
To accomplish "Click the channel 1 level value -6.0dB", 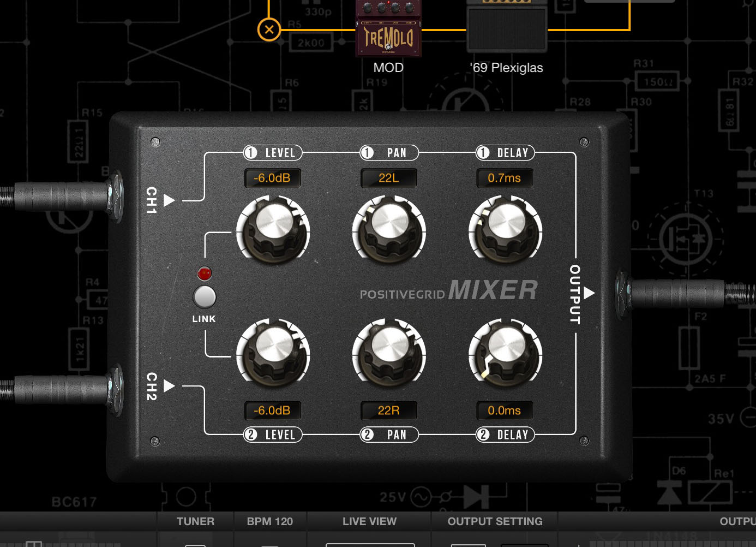I will (272, 178).
